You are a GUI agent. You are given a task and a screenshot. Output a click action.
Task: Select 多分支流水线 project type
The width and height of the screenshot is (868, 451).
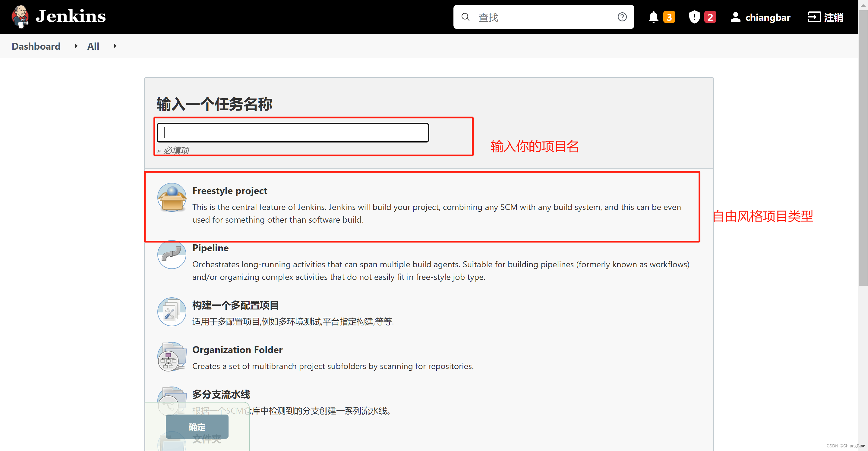coord(221,394)
